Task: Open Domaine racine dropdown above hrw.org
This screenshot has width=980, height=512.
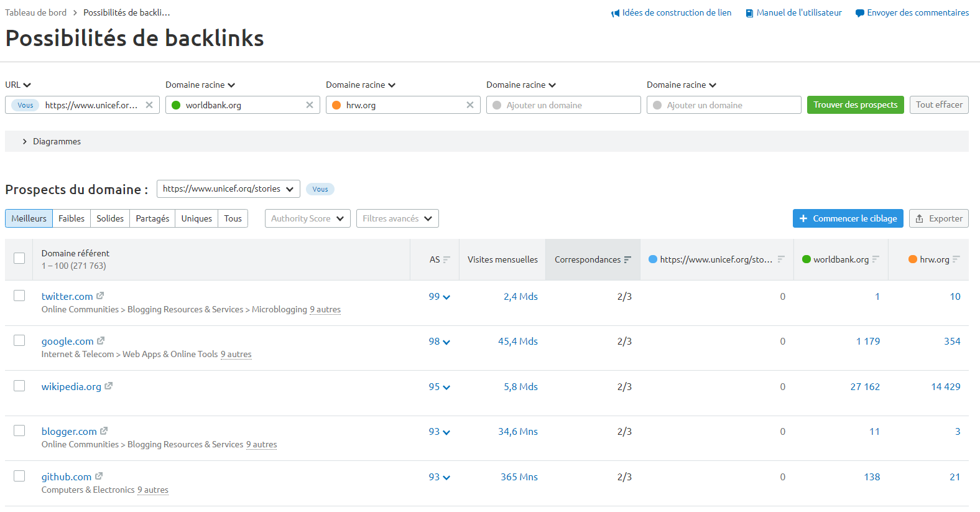Action: coord(361,85)
